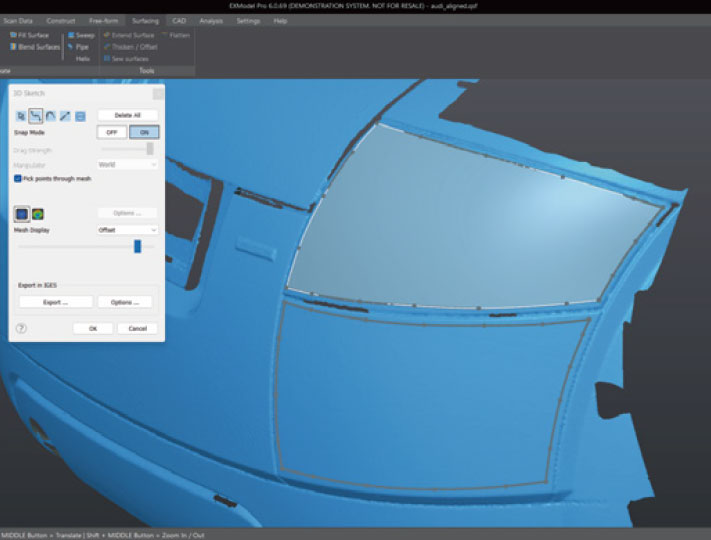The width and height of the screenshot is (711, 540).
Task: Switch to the Analysis tab
Action: (x=211, y=20)
